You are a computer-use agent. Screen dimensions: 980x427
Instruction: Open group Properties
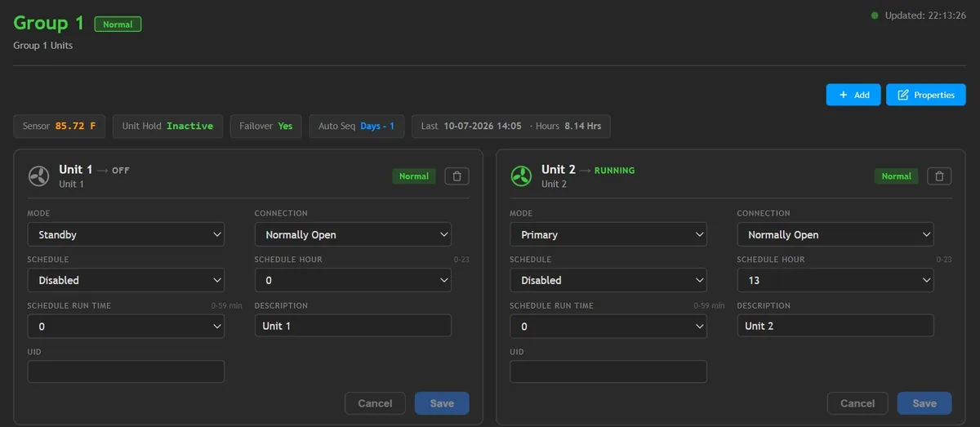(926, 95)
